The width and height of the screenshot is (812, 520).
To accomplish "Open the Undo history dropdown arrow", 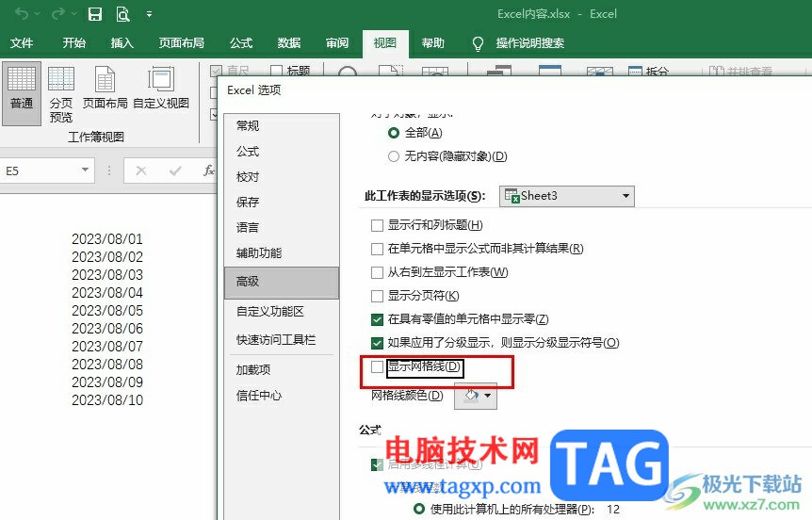I will (x=38, y=14).
